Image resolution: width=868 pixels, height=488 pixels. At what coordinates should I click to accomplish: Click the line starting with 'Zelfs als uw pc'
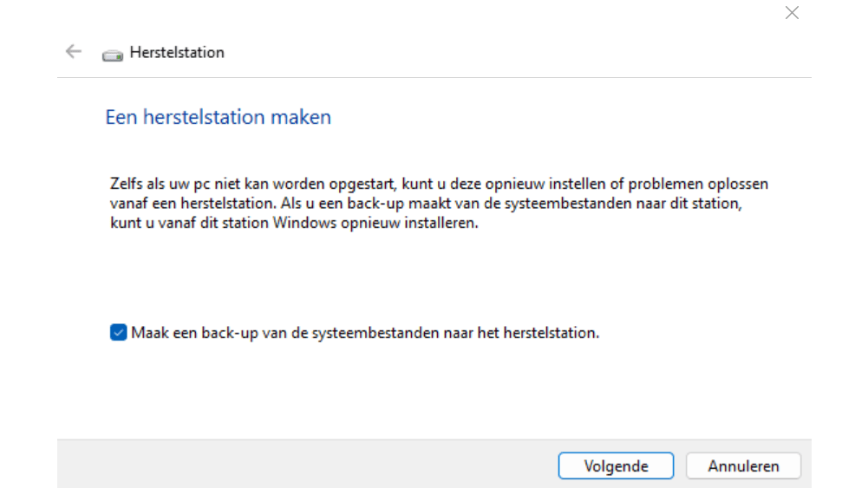click(x=439, y=184)
